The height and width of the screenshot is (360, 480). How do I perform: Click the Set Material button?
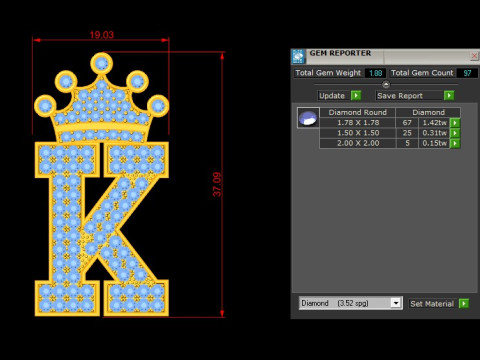[432, 304]
